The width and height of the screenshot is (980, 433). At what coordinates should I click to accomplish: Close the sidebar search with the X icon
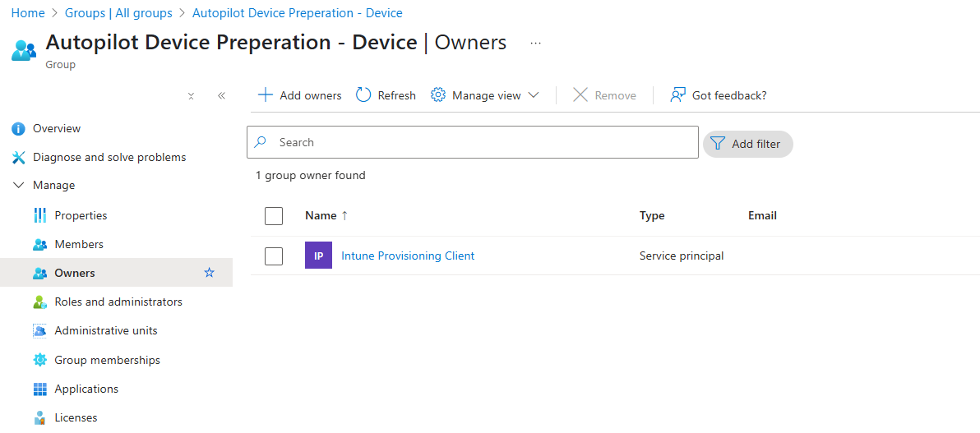coord(191,96)
